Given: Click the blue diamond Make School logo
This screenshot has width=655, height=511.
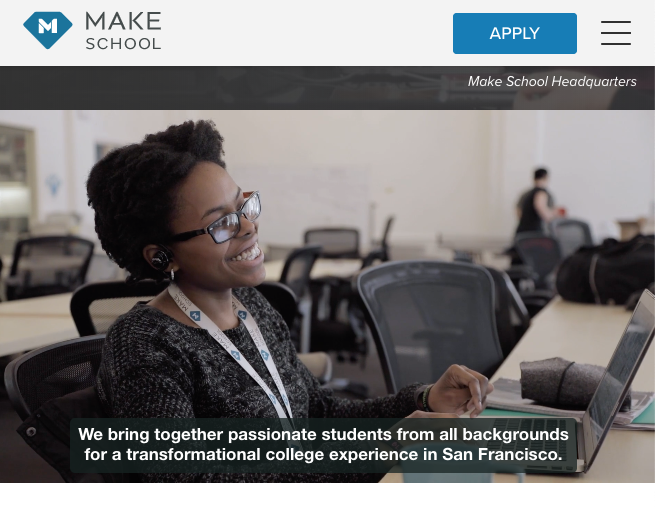Looking at the screenshot, I should point(48,30).
